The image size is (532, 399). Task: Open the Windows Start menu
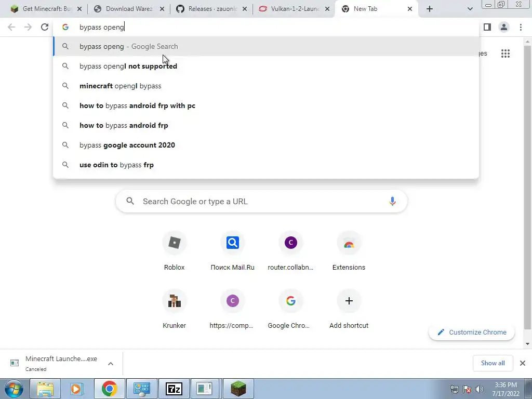[14, 389]
